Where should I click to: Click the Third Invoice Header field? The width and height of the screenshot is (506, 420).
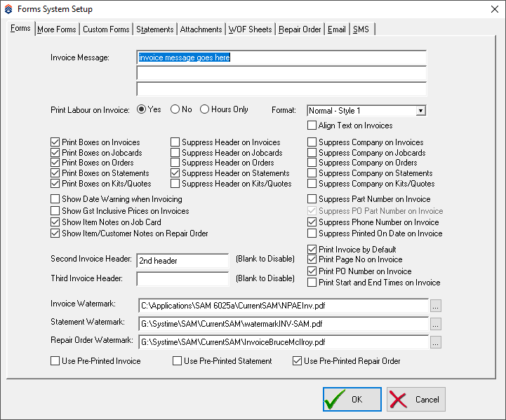[182, 279]
